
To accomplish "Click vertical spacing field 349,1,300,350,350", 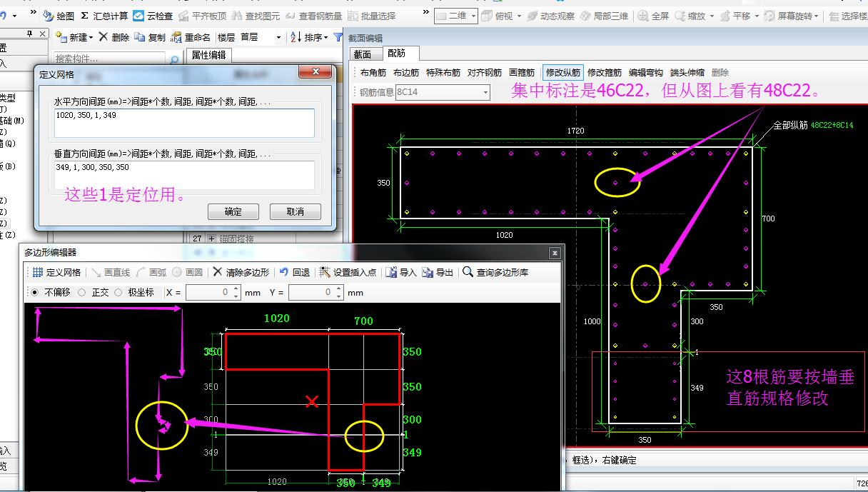I will click(184, 176).
